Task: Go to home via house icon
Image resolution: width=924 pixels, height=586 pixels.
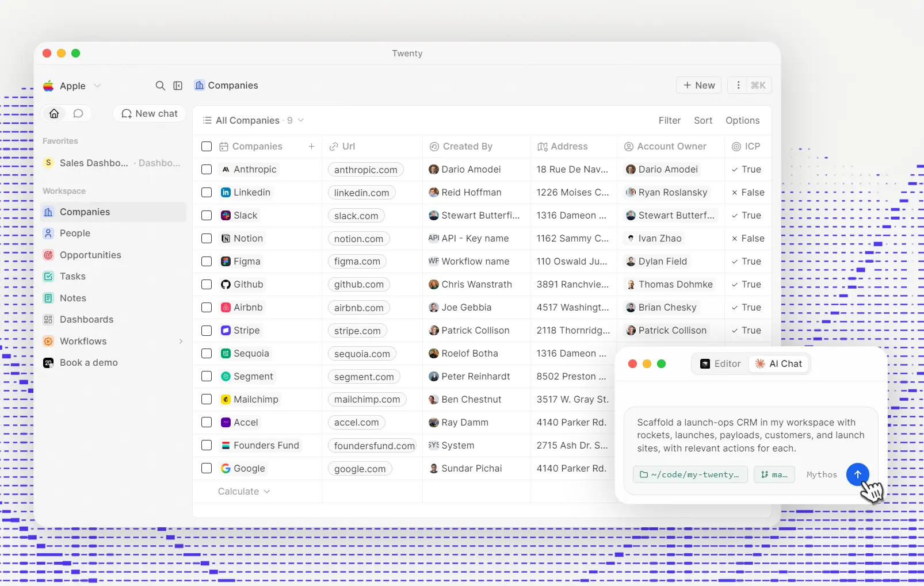Action: (54, 113)
